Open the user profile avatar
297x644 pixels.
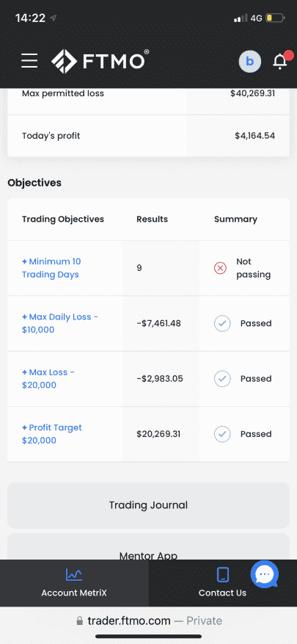pyautogui.click(x=250, y=62)
